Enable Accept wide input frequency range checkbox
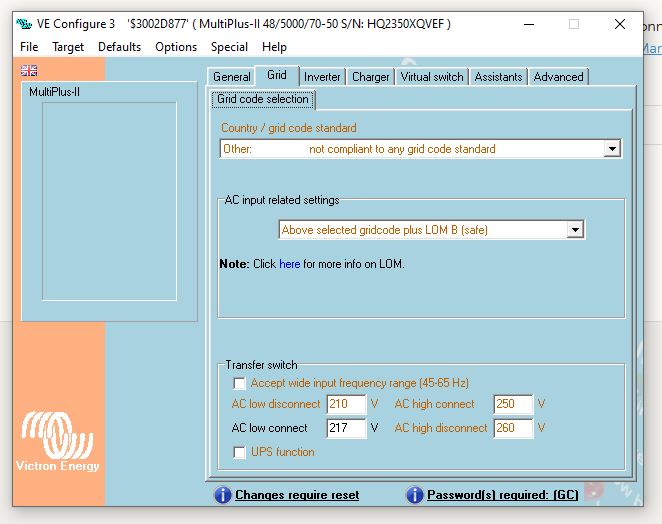Screen dimensions: 662x524 [x=239, y=383]
